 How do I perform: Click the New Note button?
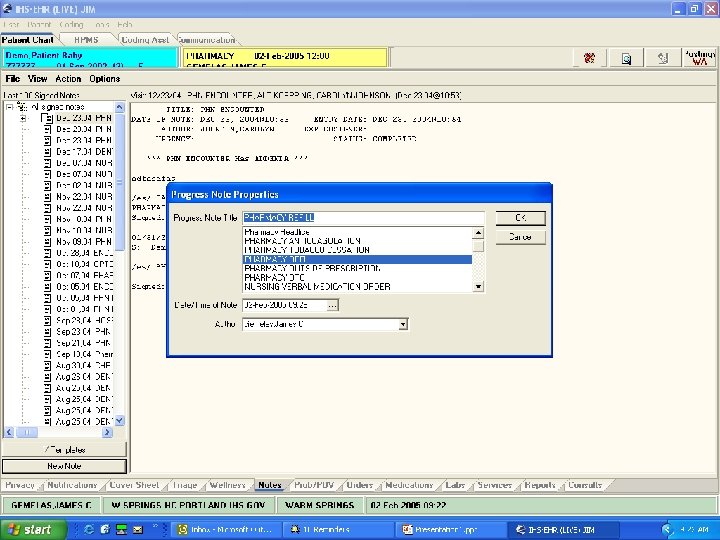point(64,466)
